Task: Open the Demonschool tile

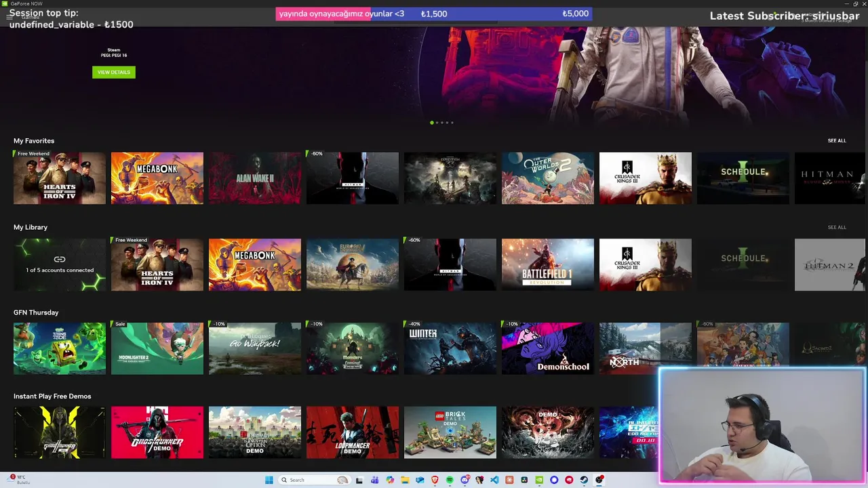Action: (548, 348)
